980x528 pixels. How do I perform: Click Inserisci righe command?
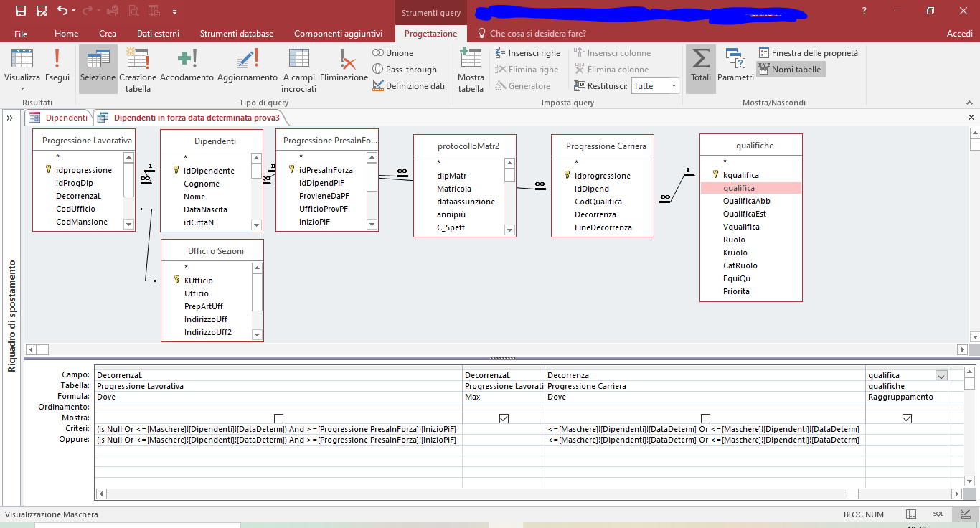click(x=528, y=53)
